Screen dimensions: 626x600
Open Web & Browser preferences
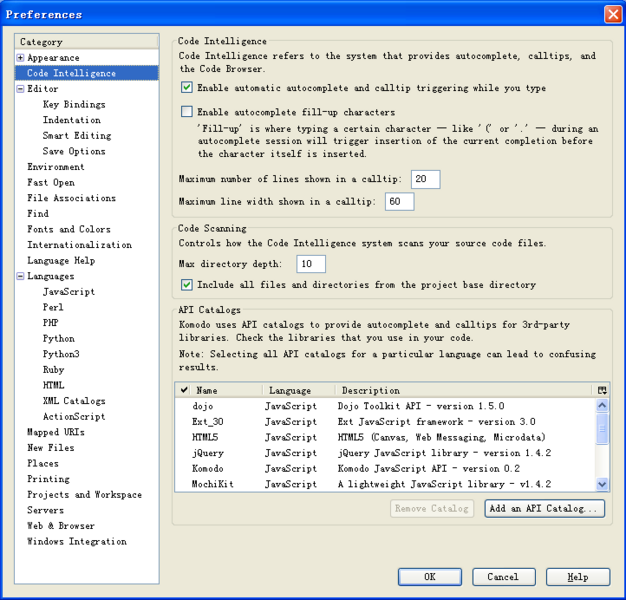(61, 526)
